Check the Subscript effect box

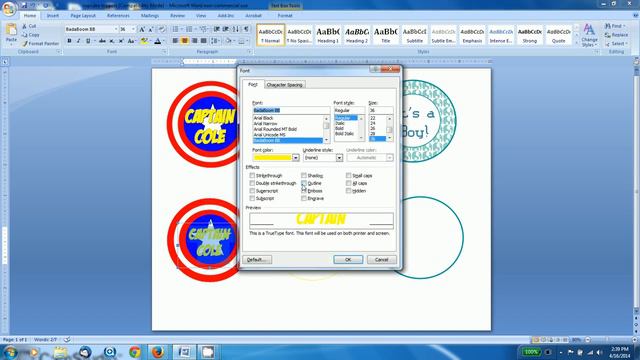[x=252, y=198]
